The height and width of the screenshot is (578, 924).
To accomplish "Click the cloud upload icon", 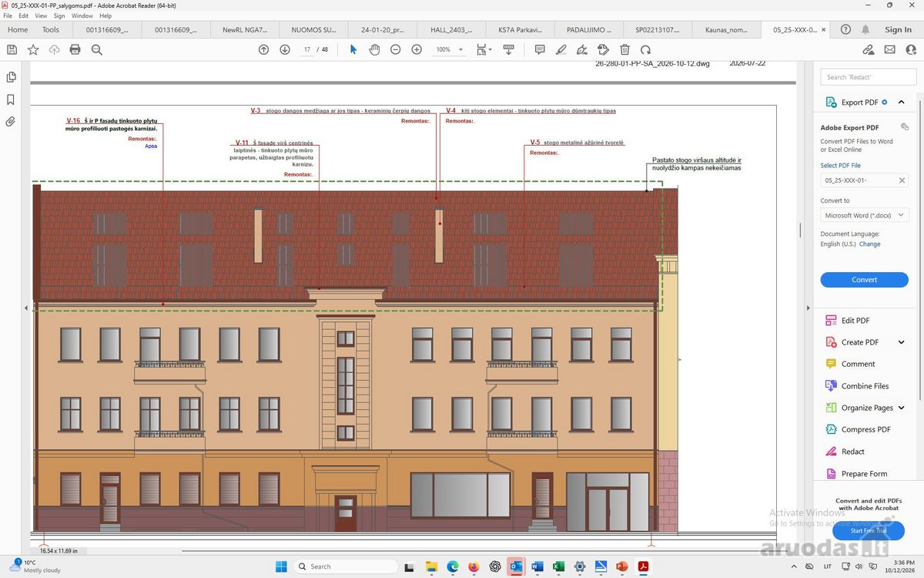I will point(54,49).
